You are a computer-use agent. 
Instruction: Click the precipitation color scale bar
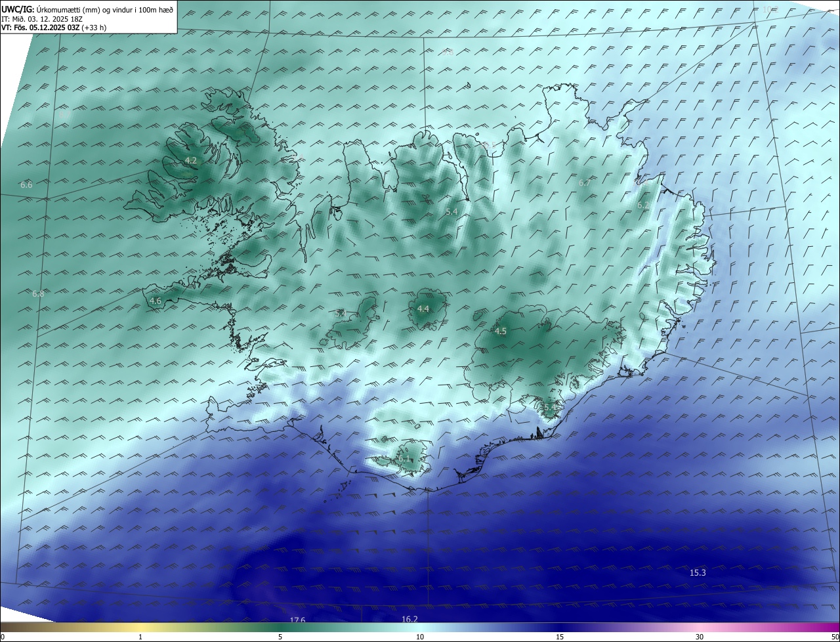420,627
